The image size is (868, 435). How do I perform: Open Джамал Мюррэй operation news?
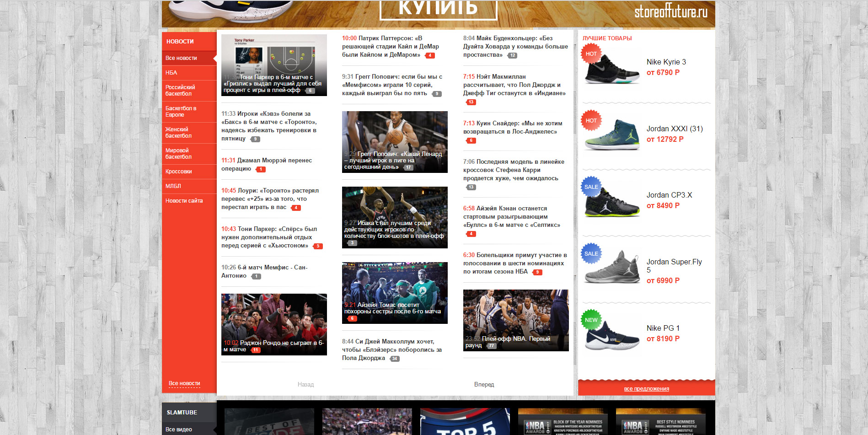pos(267,165)
